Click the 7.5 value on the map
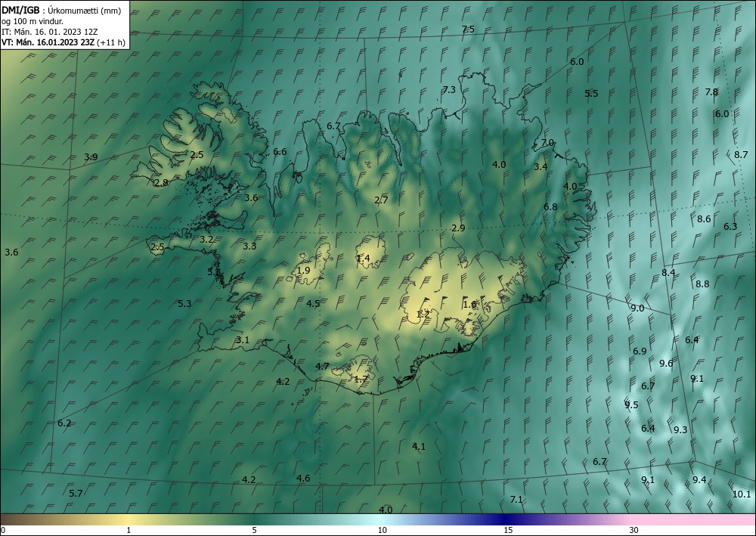Image resolution: width=756 pixels, height=536 pixels. (468, 29)
